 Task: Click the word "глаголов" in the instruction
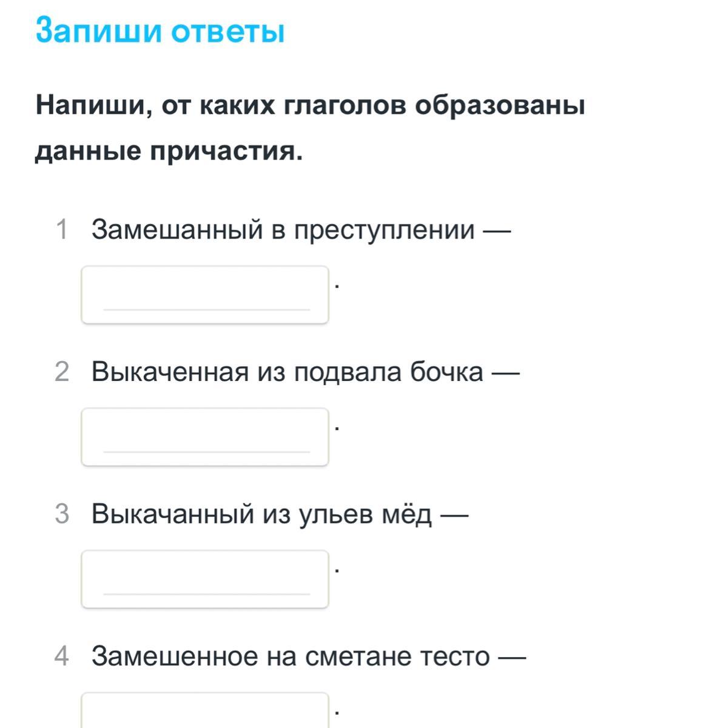tap(345, 106)
